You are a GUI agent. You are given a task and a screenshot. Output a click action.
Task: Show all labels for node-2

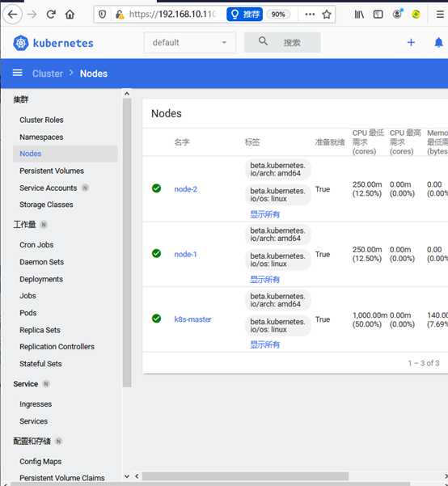tap(264, 214)
